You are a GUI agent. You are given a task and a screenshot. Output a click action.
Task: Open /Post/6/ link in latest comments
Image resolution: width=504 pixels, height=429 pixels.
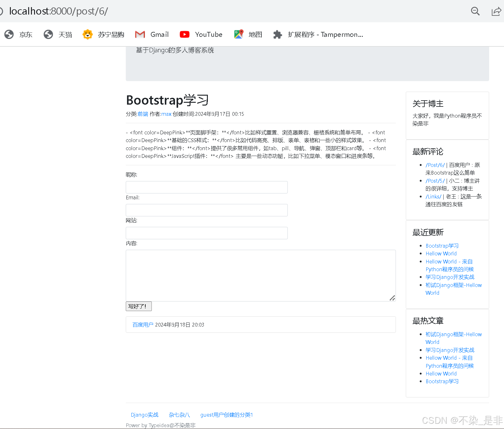click(x=435, y=165)
